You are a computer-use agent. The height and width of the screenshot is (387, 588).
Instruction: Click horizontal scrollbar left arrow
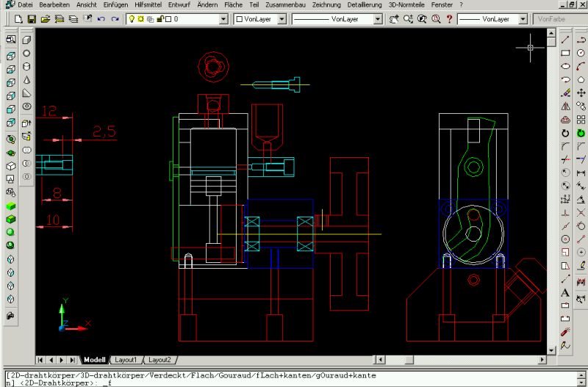pyautogui.click(x=380, y=360)
